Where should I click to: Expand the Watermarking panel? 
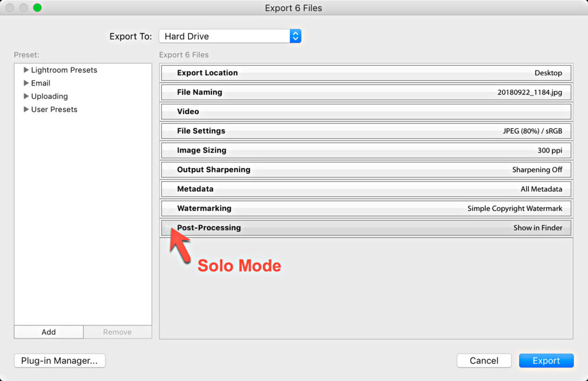(x=366, y=208)
